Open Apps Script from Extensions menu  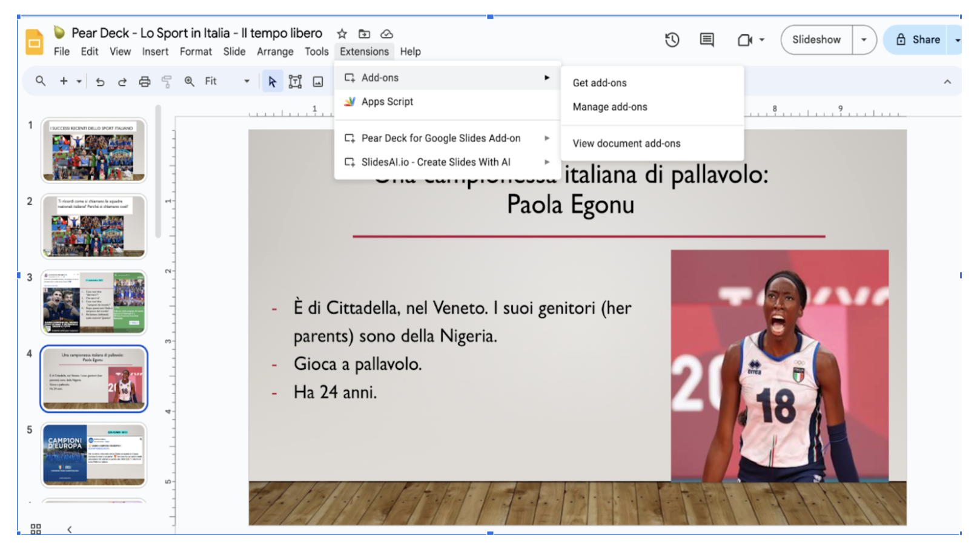tap(387, 102)
